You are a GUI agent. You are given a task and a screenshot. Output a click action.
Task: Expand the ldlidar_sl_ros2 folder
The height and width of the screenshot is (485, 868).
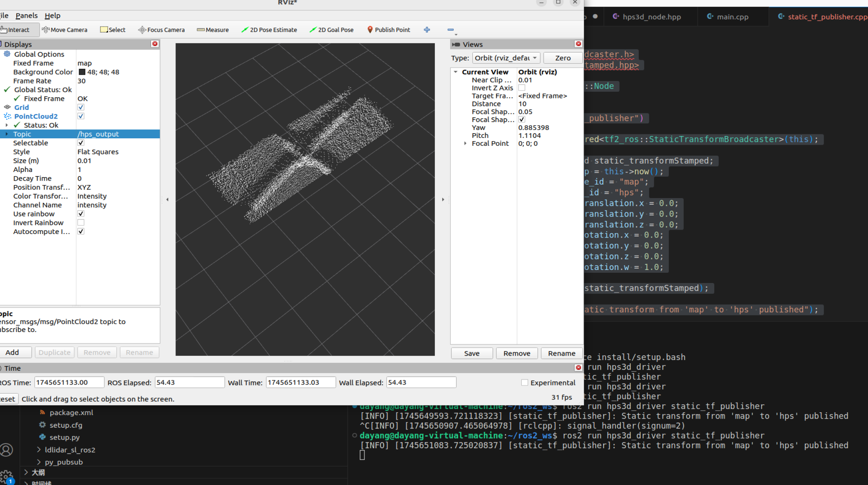coord(39,449)
